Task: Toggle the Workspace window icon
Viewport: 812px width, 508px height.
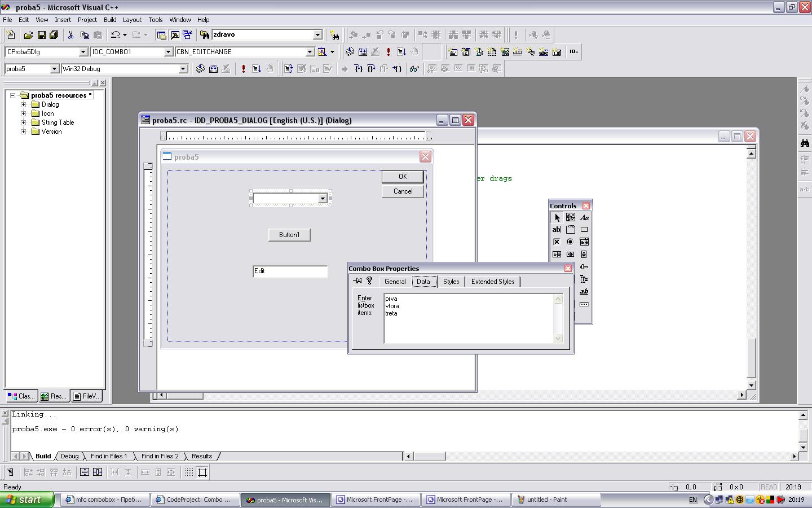Action: point(161,35)
